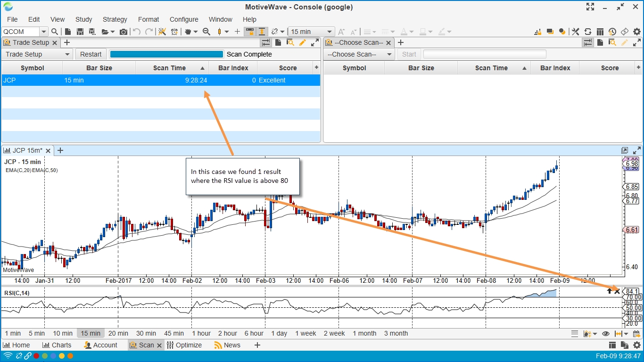
Task: Pop out the JCP chart window
Action: point(625,150)
